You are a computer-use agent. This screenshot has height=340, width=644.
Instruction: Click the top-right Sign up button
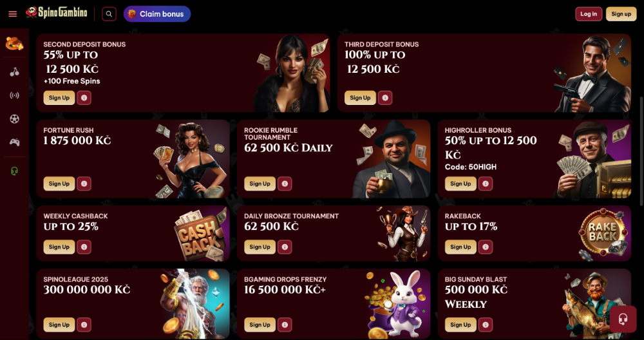tap(621, 14)
